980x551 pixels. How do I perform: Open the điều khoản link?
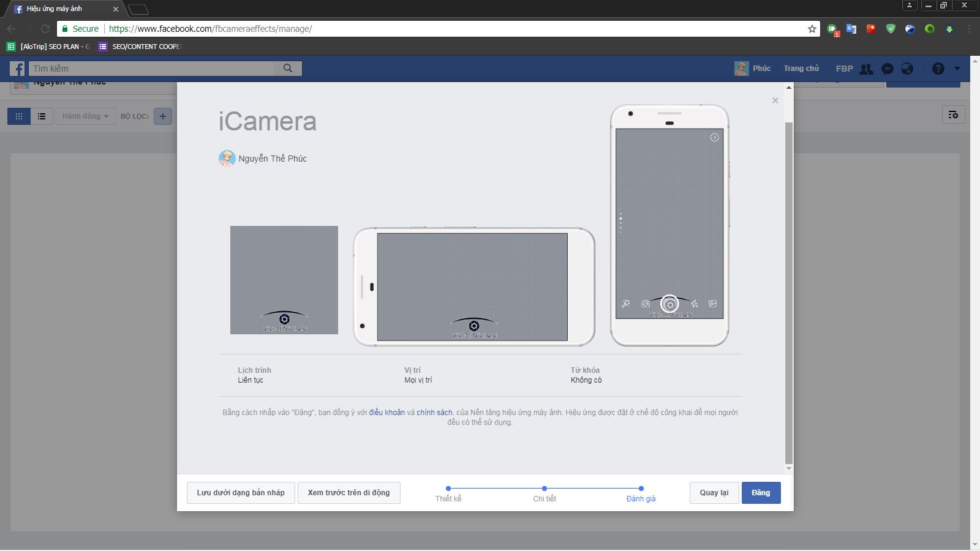(x=386, y=413)
